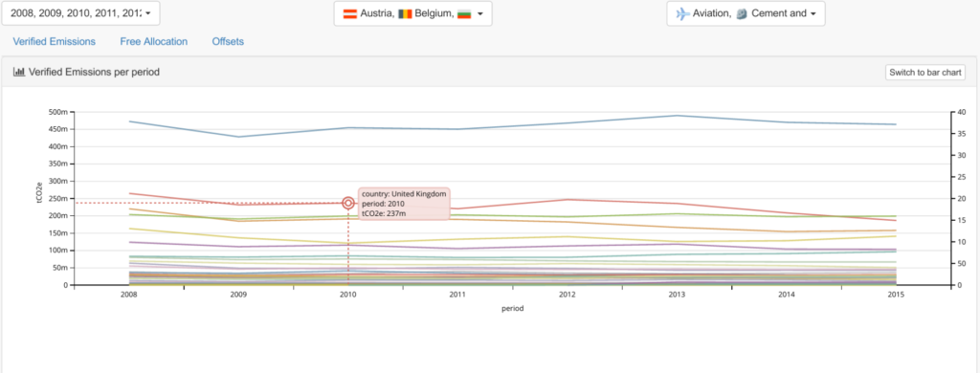Click the 500m y-axis label
The image size is (980, 373).
click(x=57, y=113)
